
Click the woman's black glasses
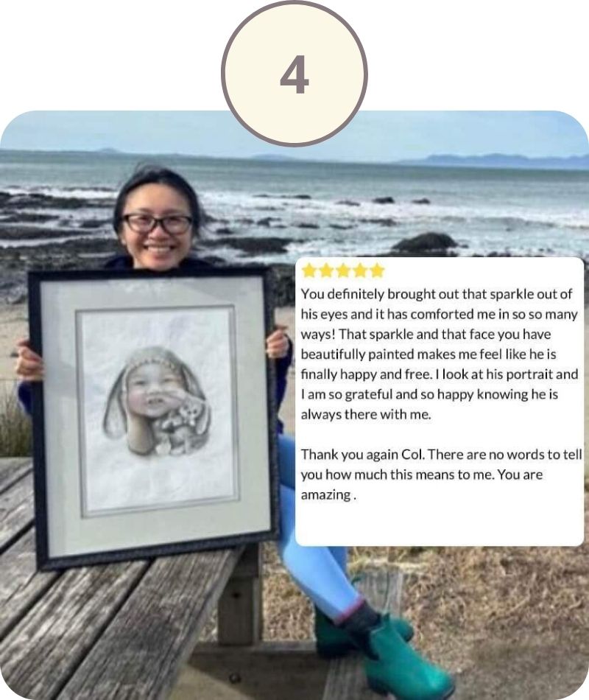[x=157, y=223]
